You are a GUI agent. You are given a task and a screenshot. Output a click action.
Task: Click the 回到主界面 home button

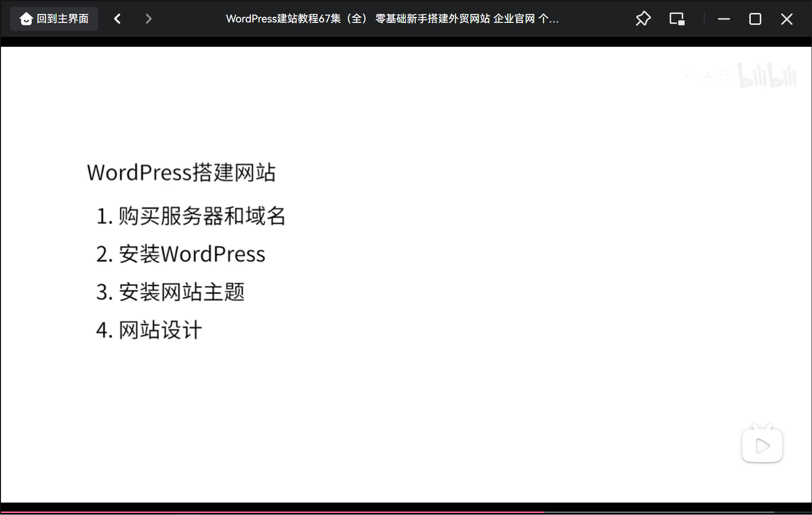click(54, 19)
